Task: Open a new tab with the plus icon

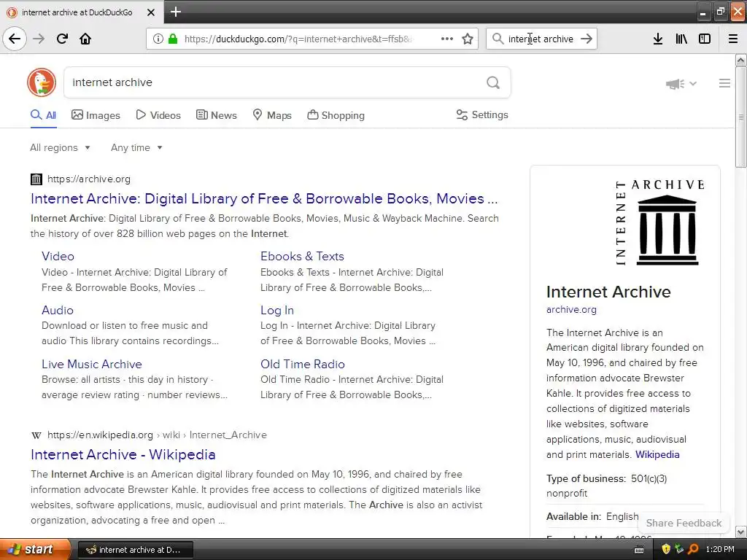Action: pos(175,12)
